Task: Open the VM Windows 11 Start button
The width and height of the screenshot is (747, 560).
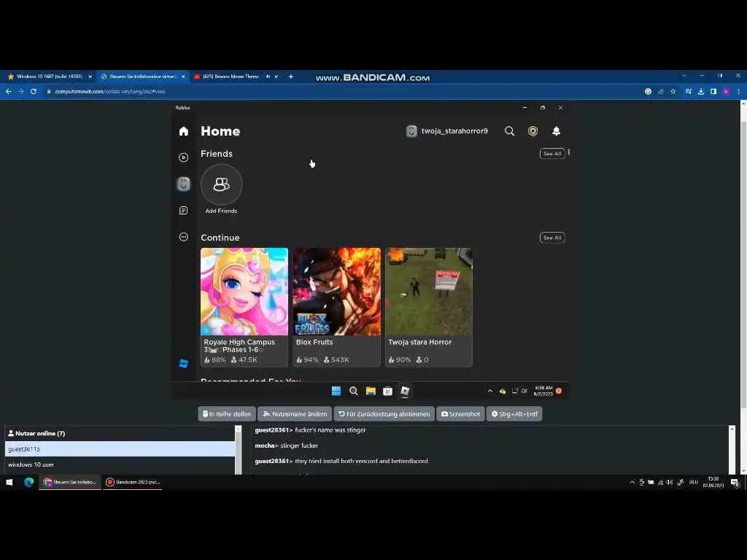Action: (x=336, y=391)
